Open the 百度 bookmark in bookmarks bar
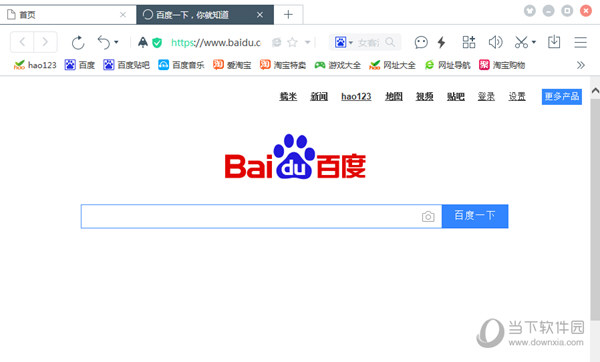The height and width of the screenshot is (362, 600). [x=80, y=65]
